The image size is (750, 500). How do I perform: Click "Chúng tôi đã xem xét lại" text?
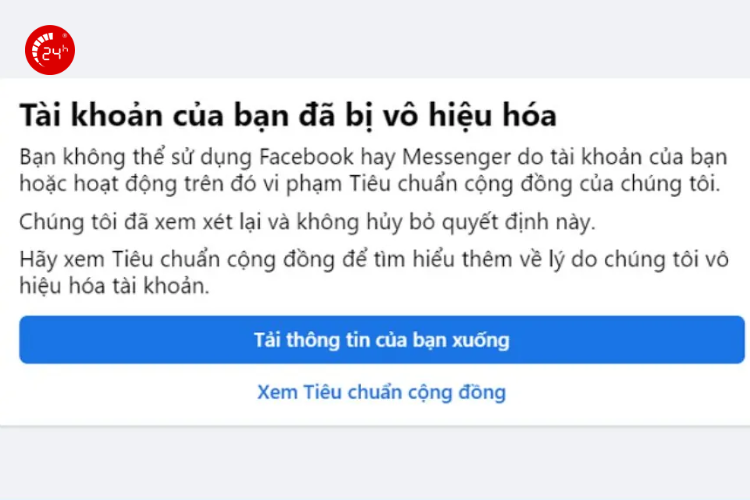tap(131, 221)
